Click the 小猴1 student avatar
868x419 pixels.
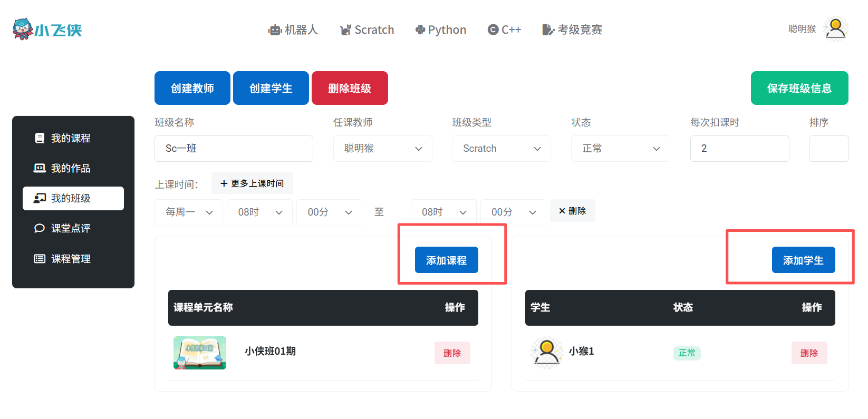click(547, 353)
